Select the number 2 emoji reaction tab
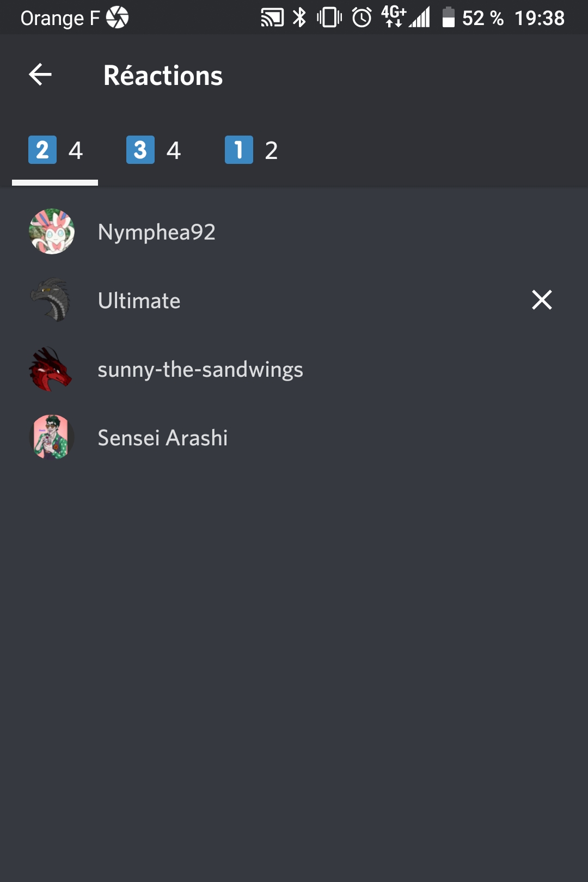Screen dimensions: 588x882 click(x=54, y=150)
